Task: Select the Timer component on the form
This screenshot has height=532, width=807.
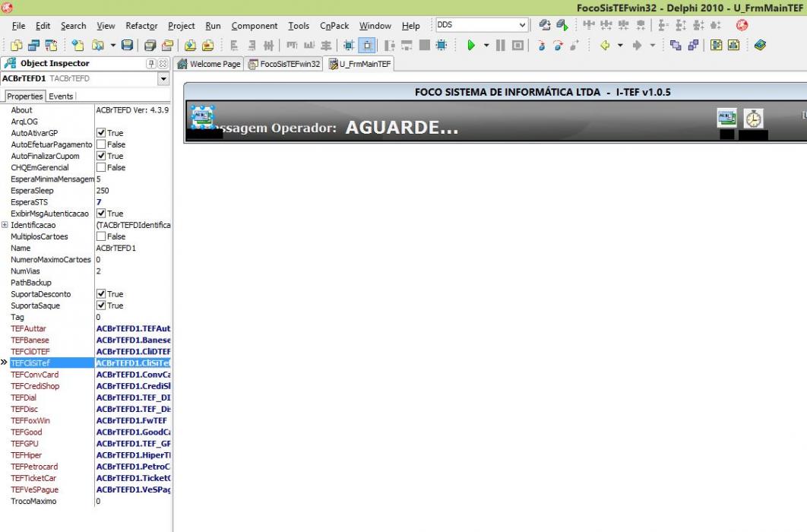Action: 753,119
